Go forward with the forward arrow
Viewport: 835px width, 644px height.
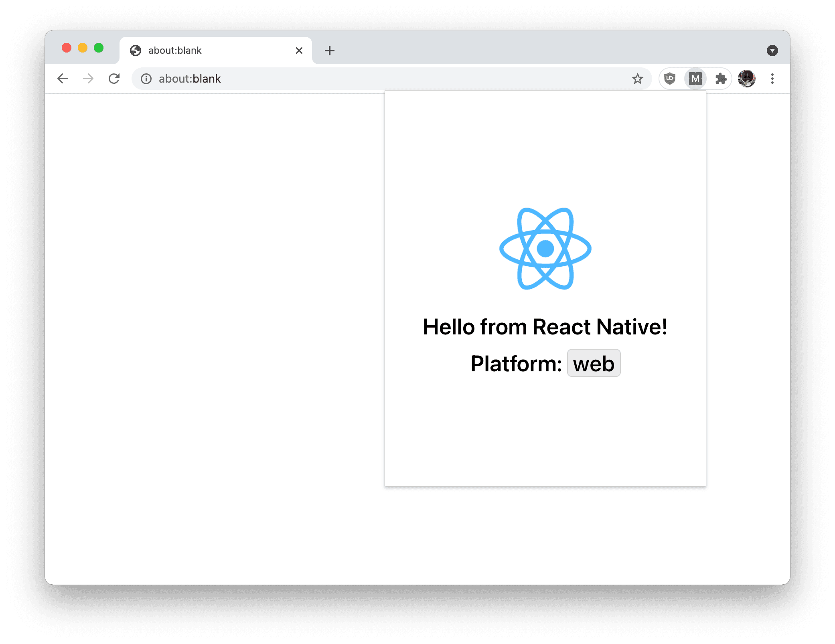[x=88, y=79]
